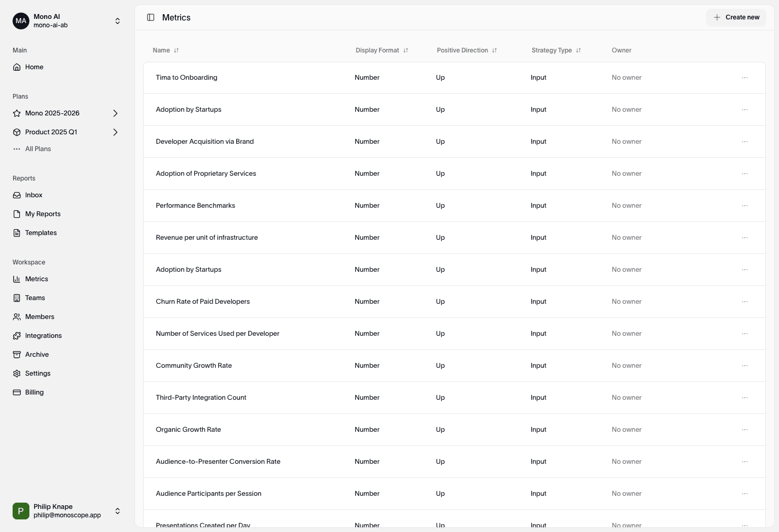Open the All Plans link
Viewport: 779px width, 532px height.
pos(38,149)
